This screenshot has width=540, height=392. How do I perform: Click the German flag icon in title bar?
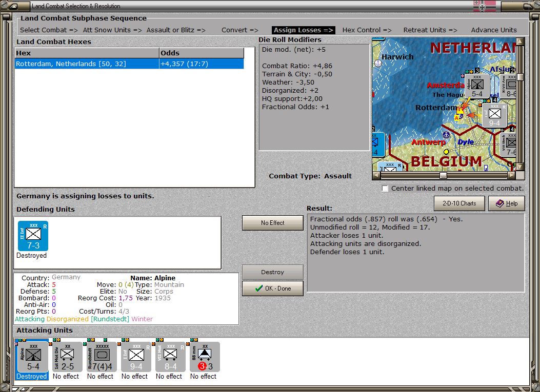pos(484,6)
